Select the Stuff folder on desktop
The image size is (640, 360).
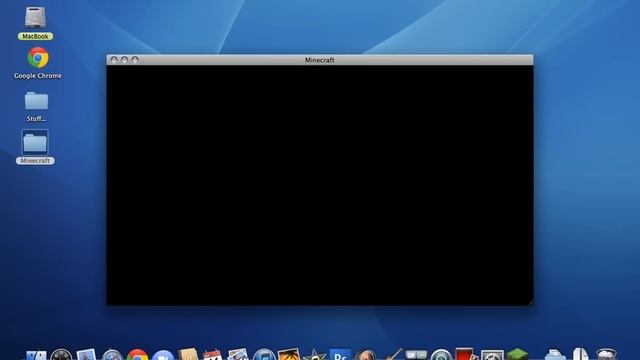(x=36, y=101)
